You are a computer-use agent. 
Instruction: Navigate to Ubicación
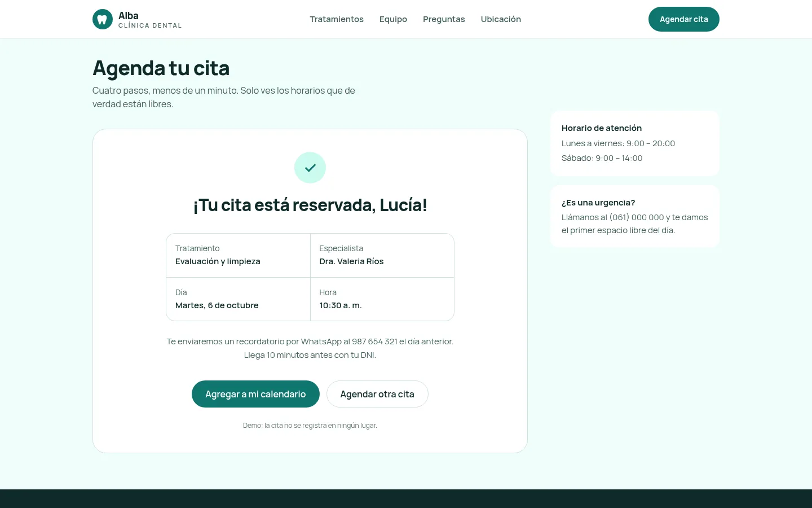pyautogui.click(x=501, y=19)
